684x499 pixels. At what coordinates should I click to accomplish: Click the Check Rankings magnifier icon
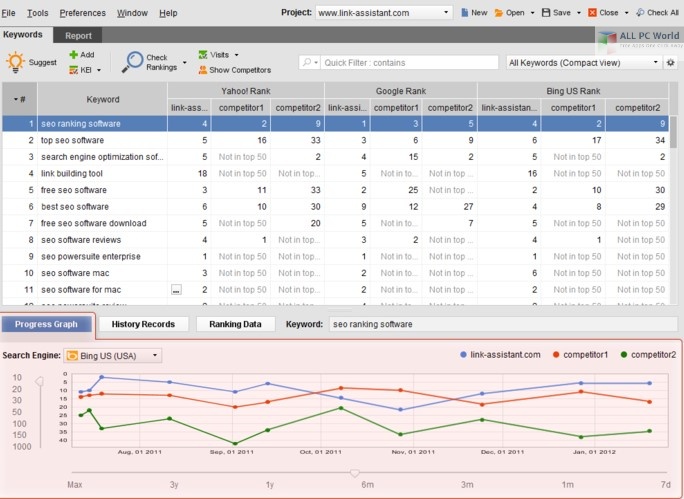tap(133, 62)
